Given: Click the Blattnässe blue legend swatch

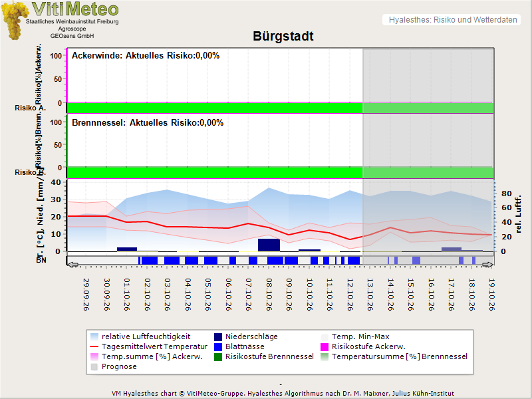Looking at the screenshot, I should (218, 346).
